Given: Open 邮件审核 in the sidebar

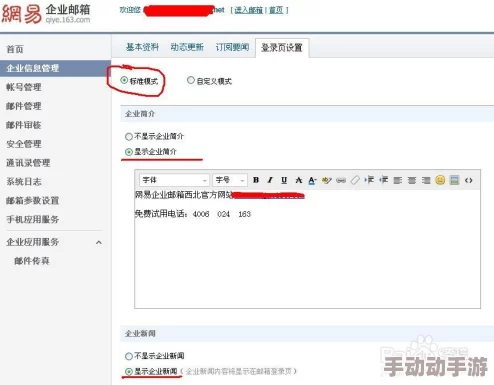Looking at the screenshot, I should pyautogui.click(x=24, y=125).
